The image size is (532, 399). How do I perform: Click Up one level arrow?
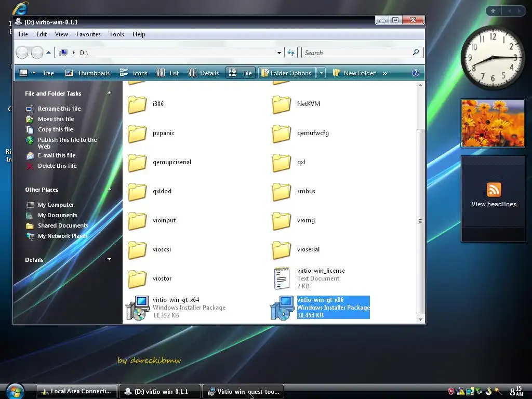click(48, 52)
